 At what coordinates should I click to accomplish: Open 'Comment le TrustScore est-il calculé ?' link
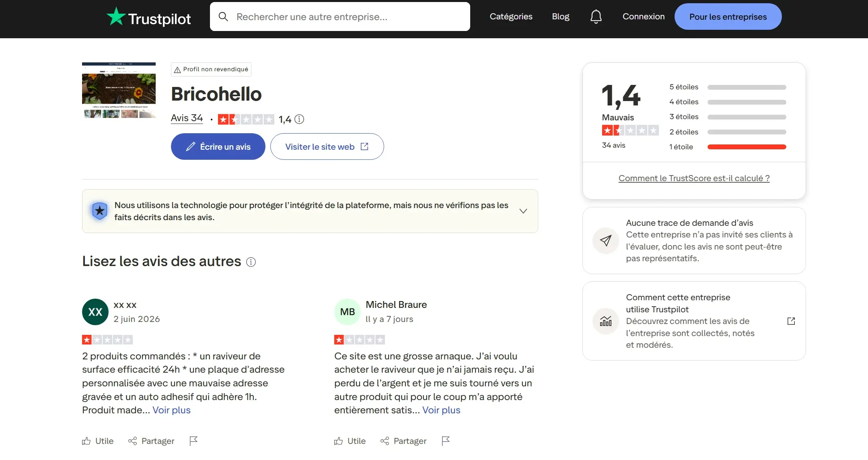point(694,178)
